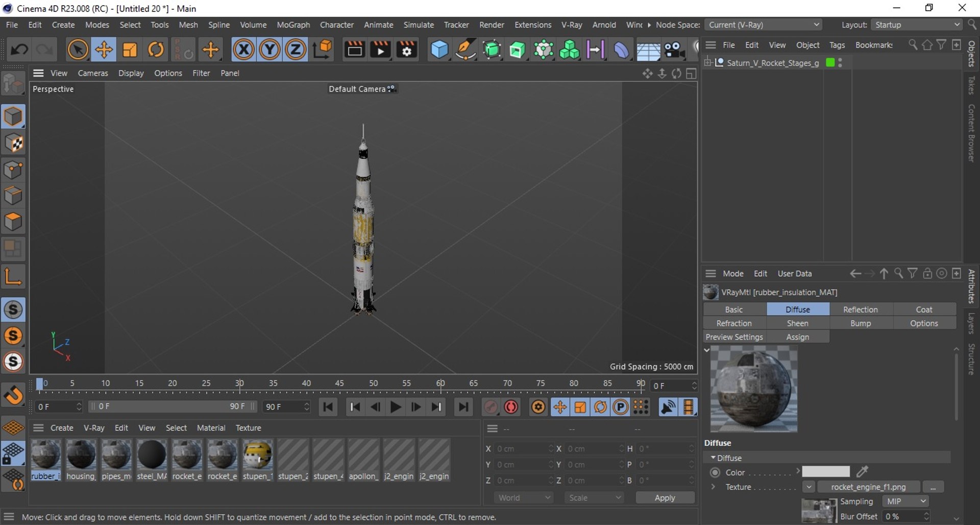Click frame 45 on the timeline ruler
Screen dimensions: 980x525
click(x=339, y=384)
